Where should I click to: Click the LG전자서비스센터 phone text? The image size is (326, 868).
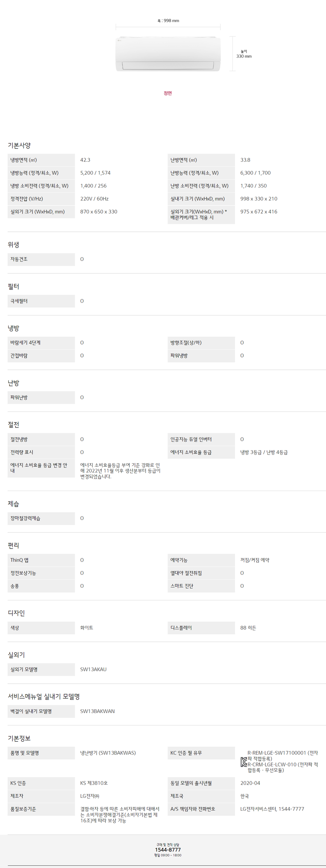coord(272,809)
